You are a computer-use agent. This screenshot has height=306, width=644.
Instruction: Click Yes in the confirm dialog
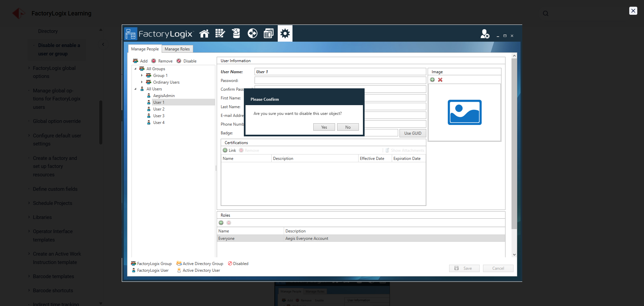pos(324,127)
